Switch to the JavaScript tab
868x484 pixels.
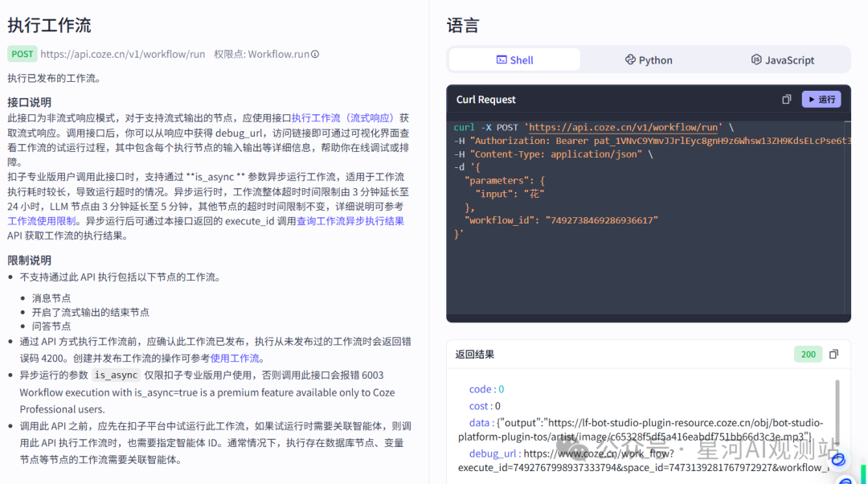[782, 59]
